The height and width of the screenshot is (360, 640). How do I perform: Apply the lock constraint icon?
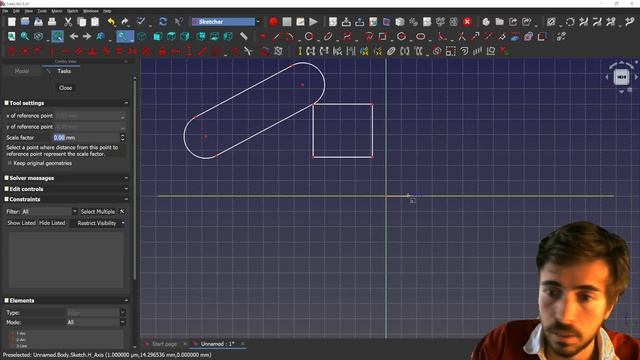[162, 51]
